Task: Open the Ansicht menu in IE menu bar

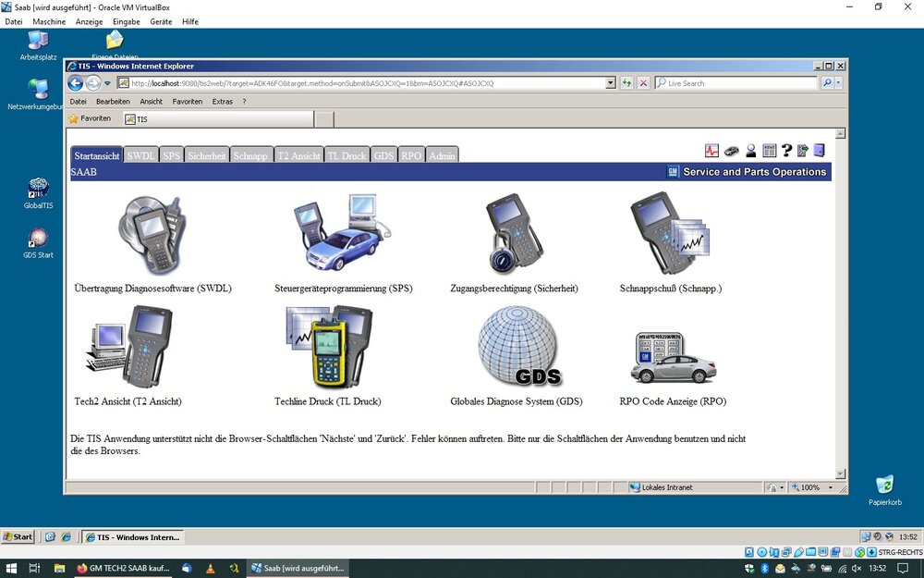Action: click(151, 102)
